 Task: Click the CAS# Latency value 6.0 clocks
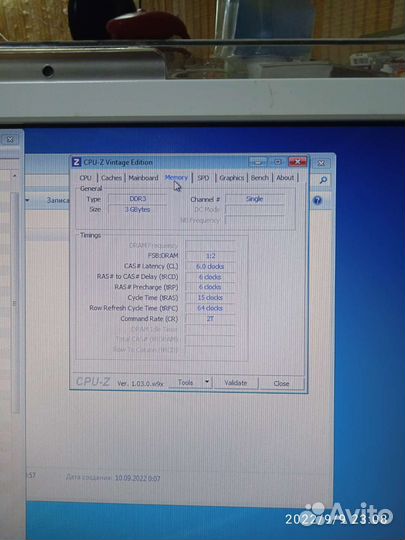point(210,266)
